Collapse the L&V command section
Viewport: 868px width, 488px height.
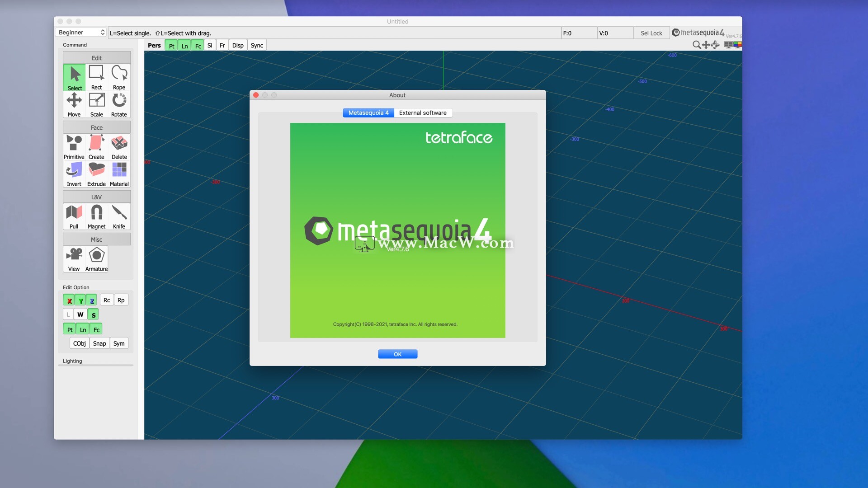[97, 197]
